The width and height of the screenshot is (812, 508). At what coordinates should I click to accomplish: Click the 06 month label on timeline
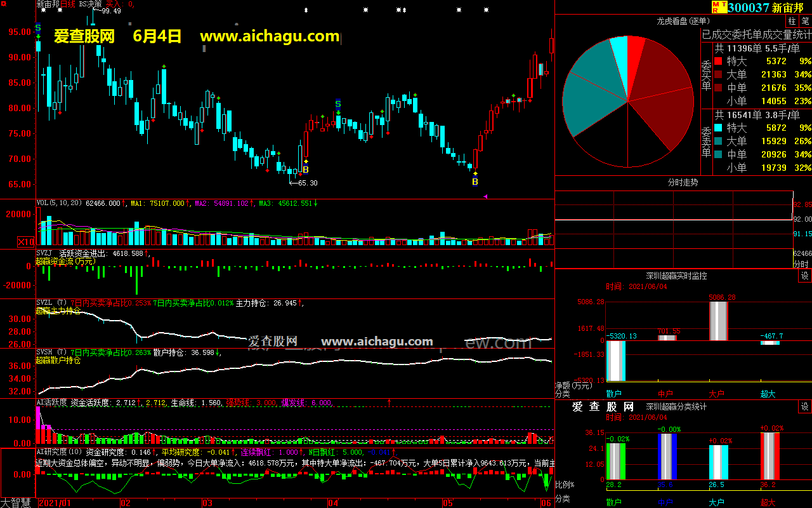[546, 503]
